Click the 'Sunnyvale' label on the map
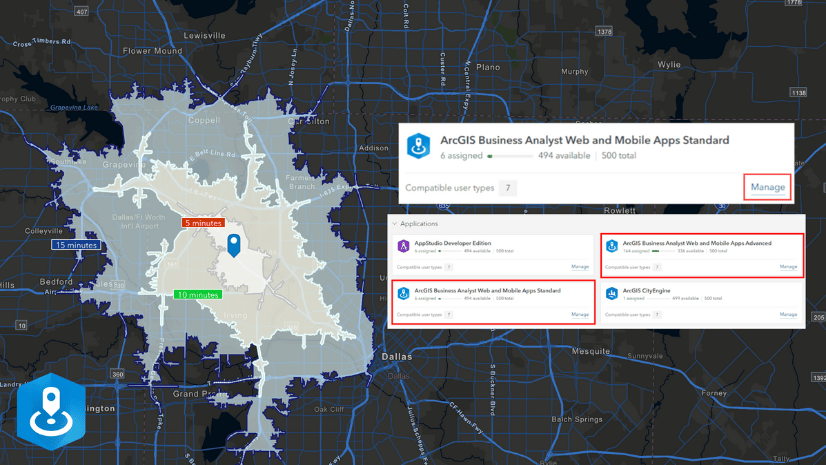Screen dimensions: 826x465 [645, 357]
